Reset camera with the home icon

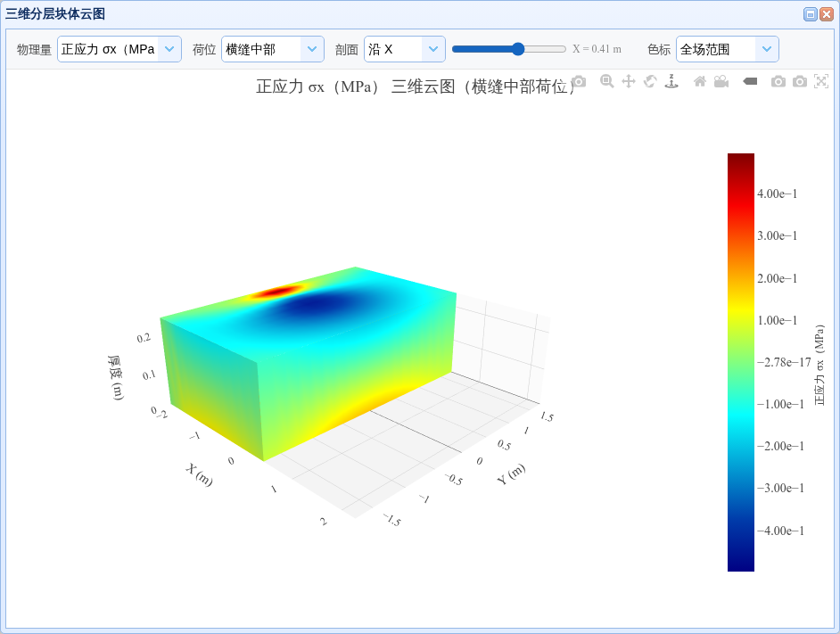coord(700,81)
